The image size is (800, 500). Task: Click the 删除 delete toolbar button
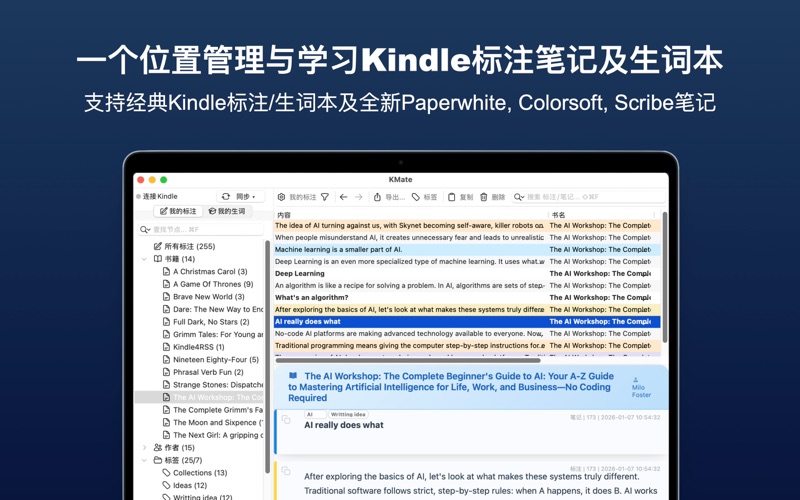(x=492, y=197)
